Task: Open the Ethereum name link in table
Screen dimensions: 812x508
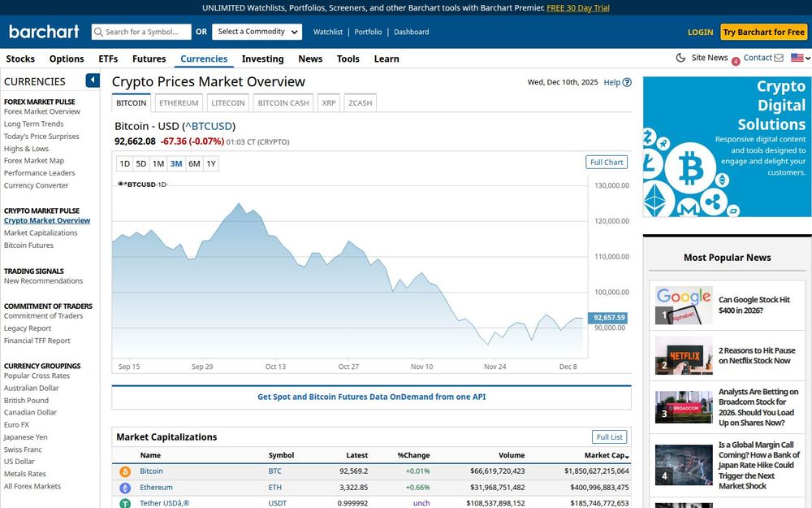Action: point(156,487)
